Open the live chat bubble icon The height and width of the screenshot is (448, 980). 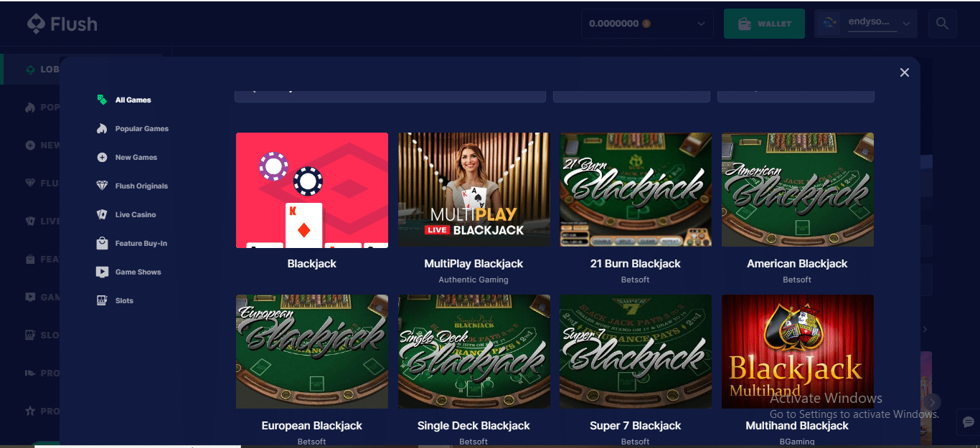tap(969, 421)
